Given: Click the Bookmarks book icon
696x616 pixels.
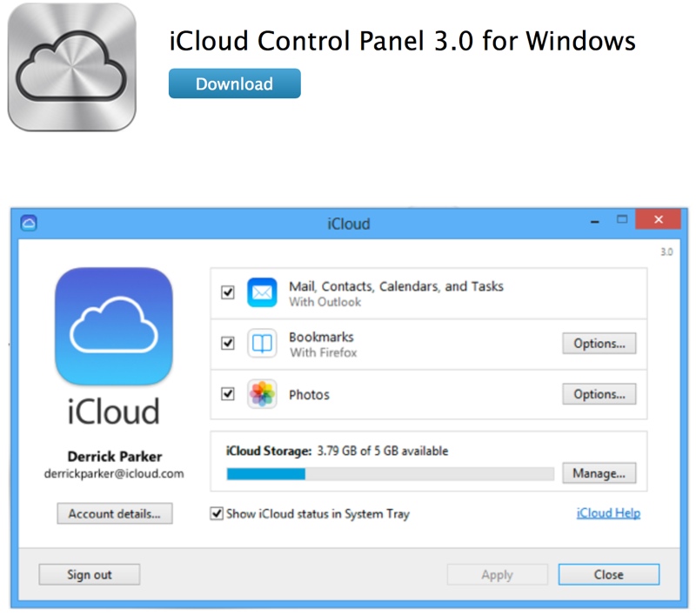Looking at the screenshot, I should [262, 343].
